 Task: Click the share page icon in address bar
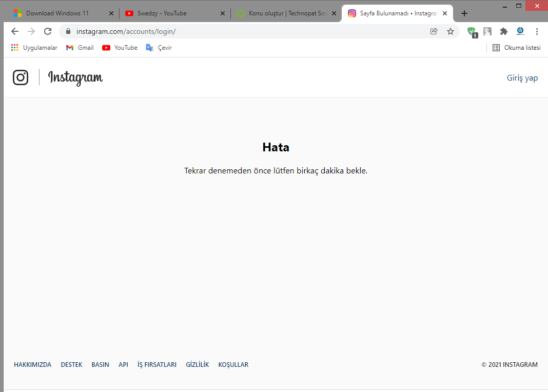click(434, 31)
